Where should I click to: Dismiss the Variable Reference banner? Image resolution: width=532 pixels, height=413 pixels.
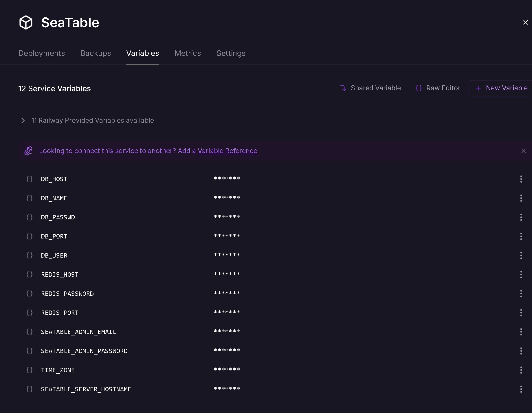(524, 151)
